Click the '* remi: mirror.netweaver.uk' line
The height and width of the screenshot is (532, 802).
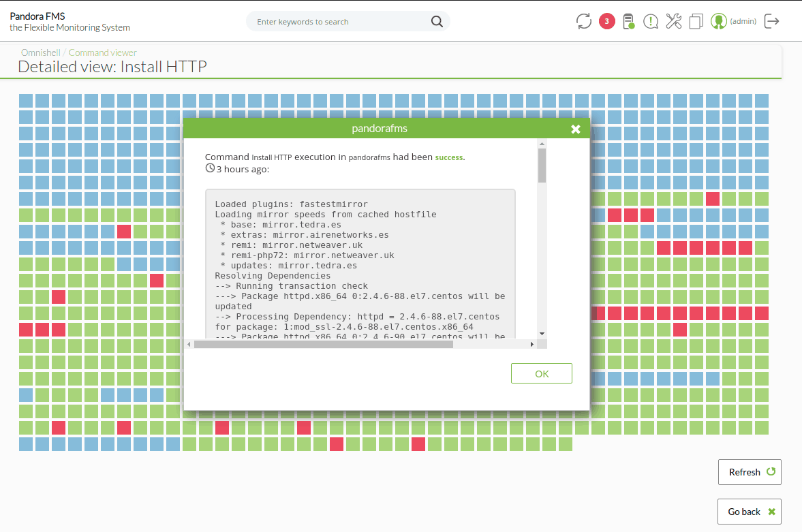[x=292, y=245]
